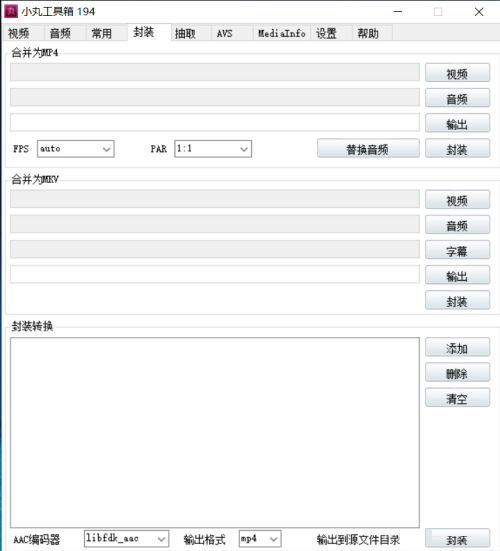Switch to the 视频 tab
This screenshot has height=551, width=500.
tap(23, 33)
